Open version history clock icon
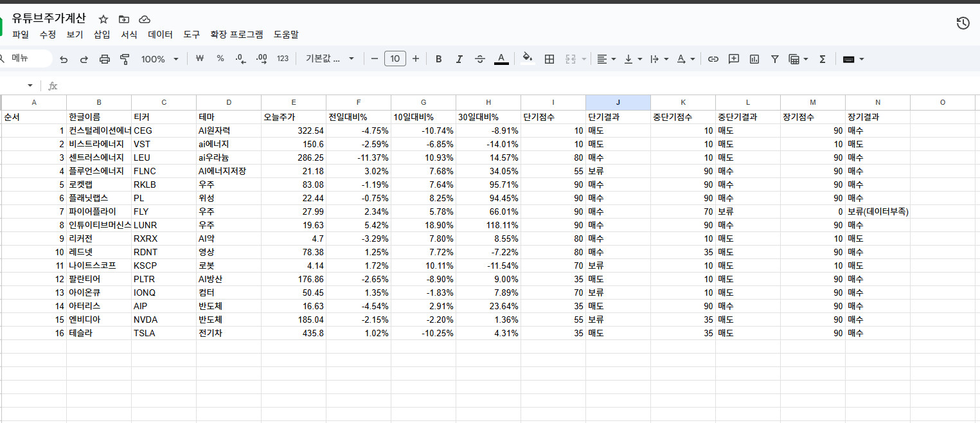This screenshot has width=980, height=423. tap(963, 24)
